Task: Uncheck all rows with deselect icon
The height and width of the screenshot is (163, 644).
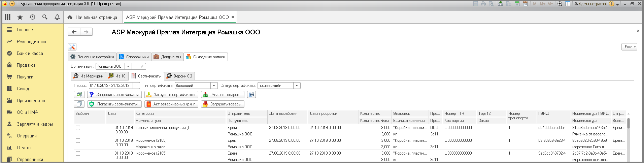Action: (79, 104)
